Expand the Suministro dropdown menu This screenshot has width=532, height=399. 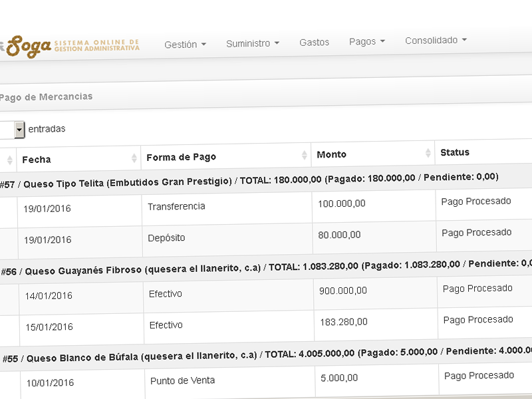tap(252, 43)
